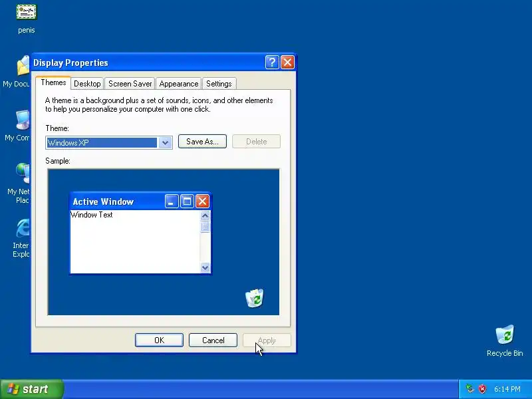This screenshot has height=399, width=532.
Task: Open the Appearance tab
Action: click(179, 84)
